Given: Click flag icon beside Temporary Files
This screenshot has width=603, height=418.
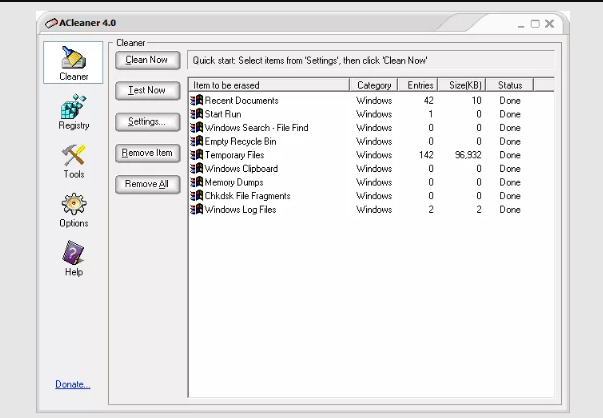Looking at the screenshot, I should point(197,155).
